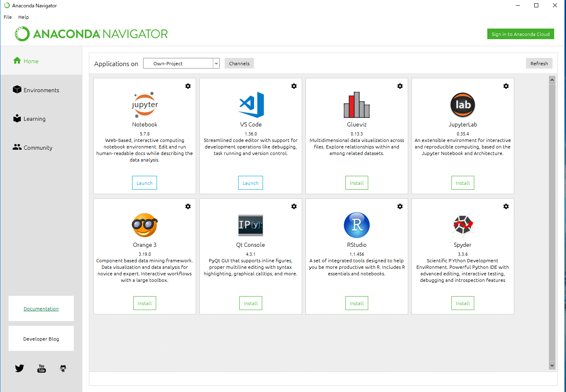566x392 pixels.
Task: Click the applications list vertical scrollbar
Action: pyautogui.click(x=552, y=222)
